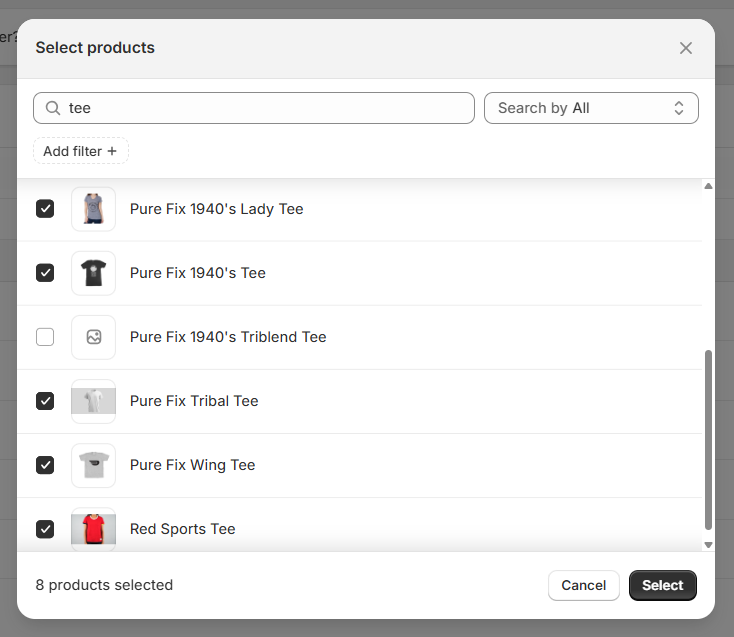The height and width of the screenshot is (637, 734).
Task: Open the Pure Fix 1940's Lady Tee thumbnail
Action: click(93, 209)
